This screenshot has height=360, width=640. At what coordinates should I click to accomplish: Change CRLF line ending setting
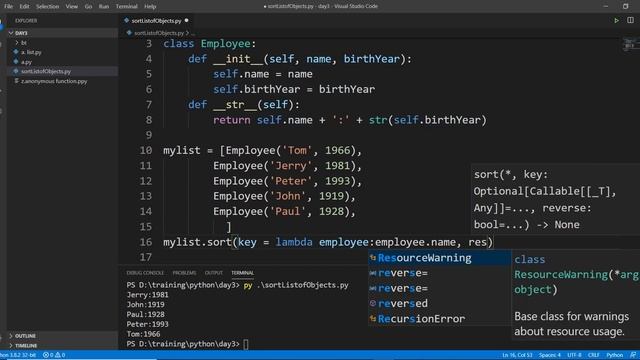594,355
